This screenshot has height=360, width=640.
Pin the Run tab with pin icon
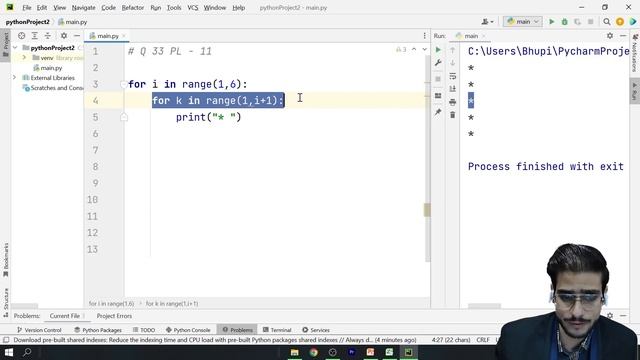pyautogui.click(x=438, y=112)
